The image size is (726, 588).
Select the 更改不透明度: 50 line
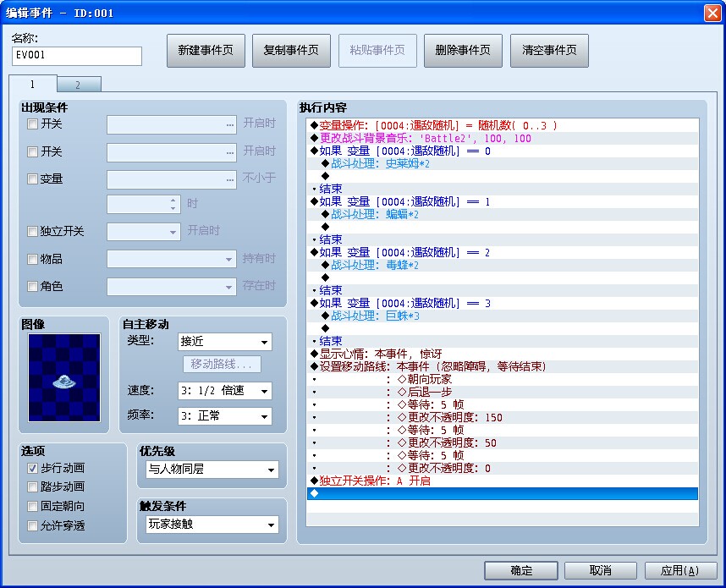503,443
